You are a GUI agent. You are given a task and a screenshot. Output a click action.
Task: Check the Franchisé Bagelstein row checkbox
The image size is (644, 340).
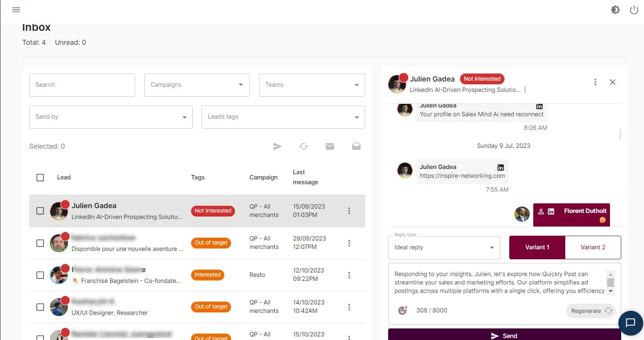click(40, 275)
